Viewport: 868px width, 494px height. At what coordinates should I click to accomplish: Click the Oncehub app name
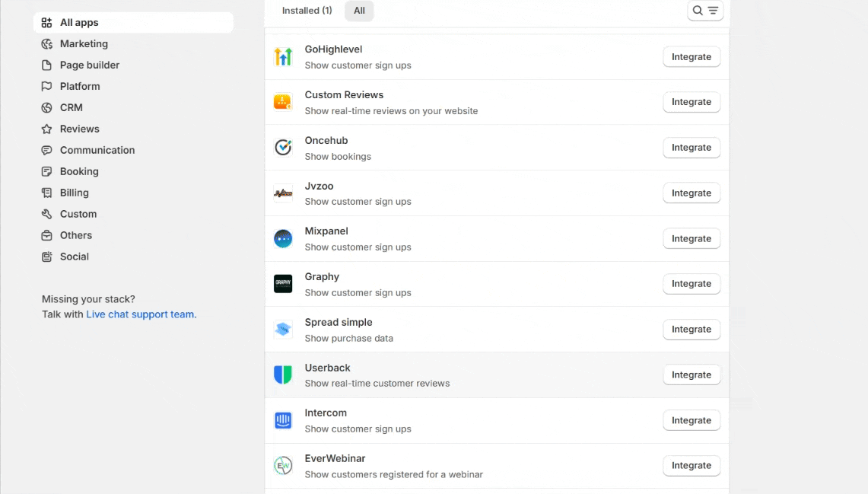click(x=326, y=141)
